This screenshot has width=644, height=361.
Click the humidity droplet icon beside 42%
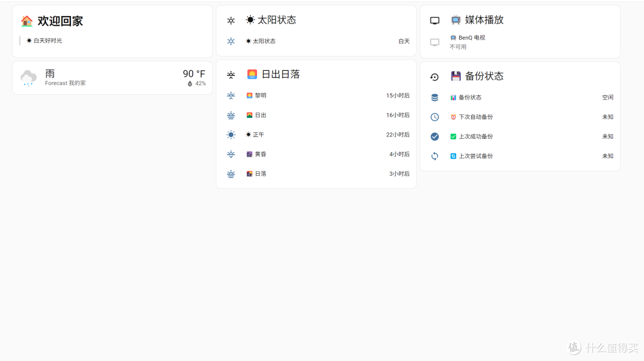[x=190, y=83]
